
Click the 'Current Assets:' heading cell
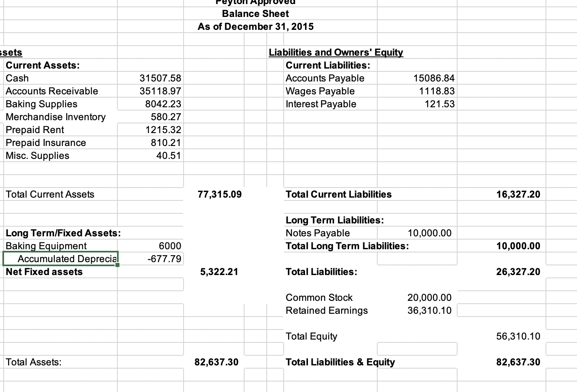click(x=43, y=65)
